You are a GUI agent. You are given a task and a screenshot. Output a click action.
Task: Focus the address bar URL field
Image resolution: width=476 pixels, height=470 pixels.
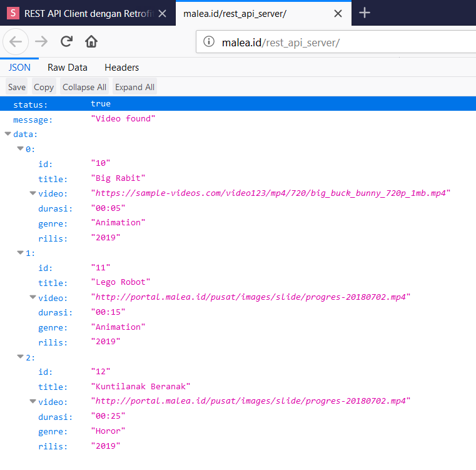coord(336,42)
